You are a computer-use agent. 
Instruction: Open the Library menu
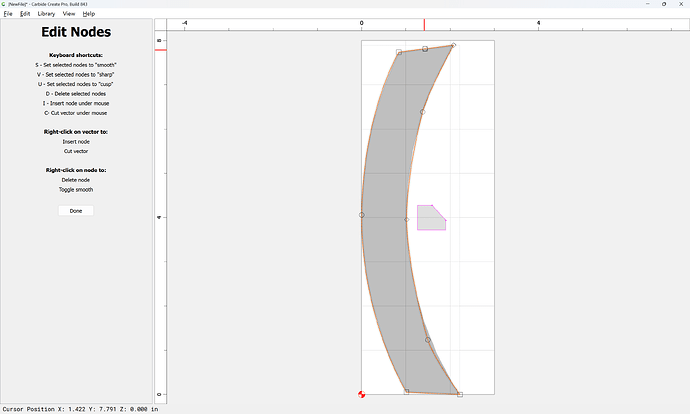click(x=46, y=14)
